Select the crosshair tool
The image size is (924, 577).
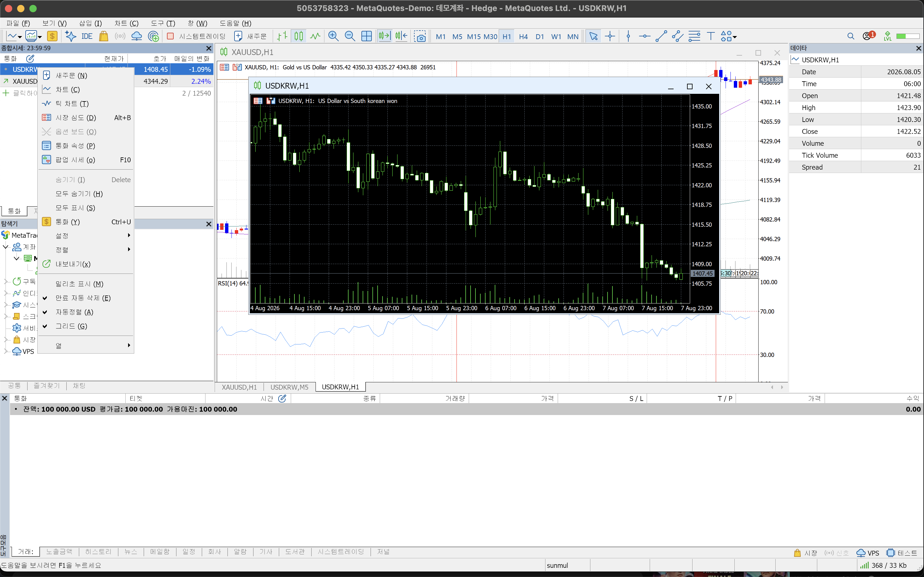coord(610,36)
